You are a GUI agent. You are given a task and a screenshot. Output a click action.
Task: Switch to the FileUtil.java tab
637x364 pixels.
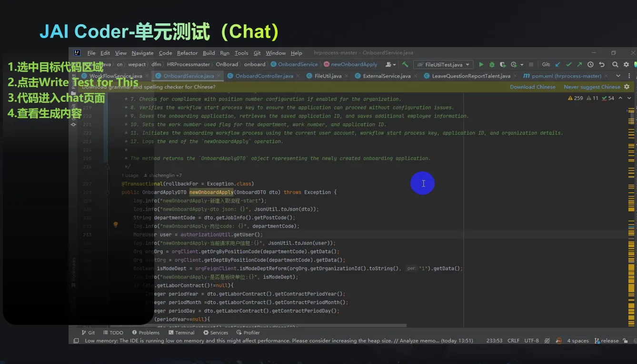pyautogui.click(x=328, y=76)
